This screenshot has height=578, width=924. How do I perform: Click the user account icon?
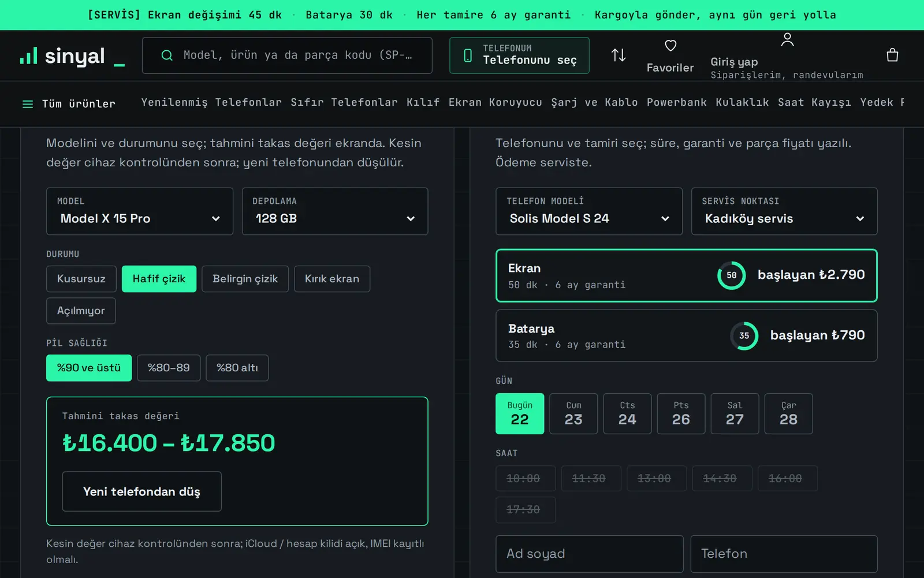787,39
